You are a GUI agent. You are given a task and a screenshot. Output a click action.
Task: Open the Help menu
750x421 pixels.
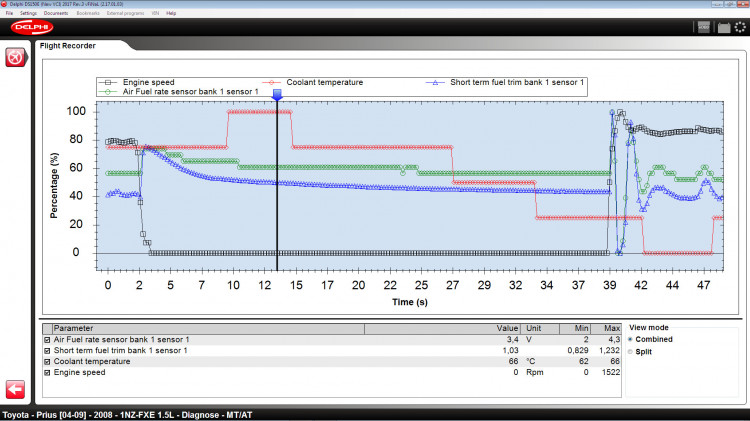[x=171, y=13]
